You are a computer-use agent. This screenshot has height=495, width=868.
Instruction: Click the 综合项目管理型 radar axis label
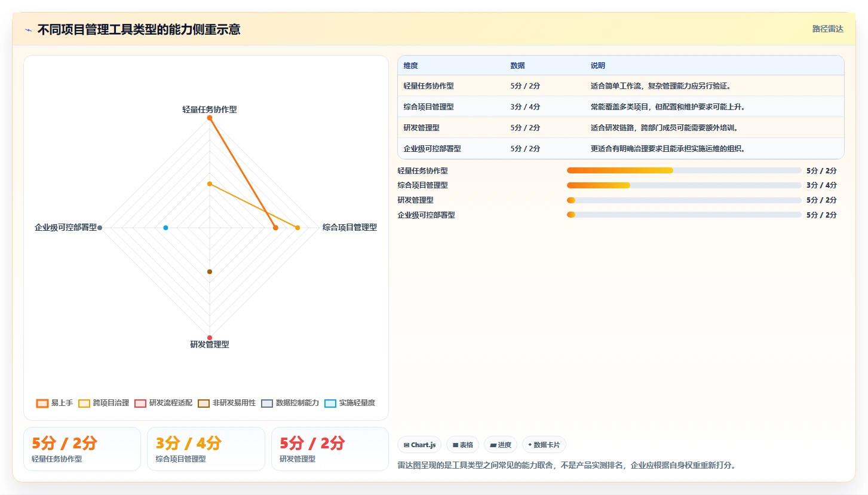[349, 227]
